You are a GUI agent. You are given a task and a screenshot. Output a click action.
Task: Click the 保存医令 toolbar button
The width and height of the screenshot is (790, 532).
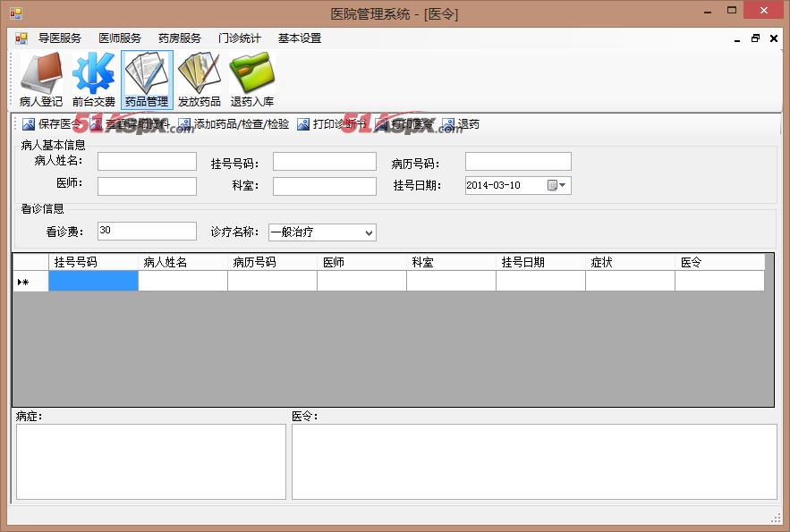(x=51, y=123)
